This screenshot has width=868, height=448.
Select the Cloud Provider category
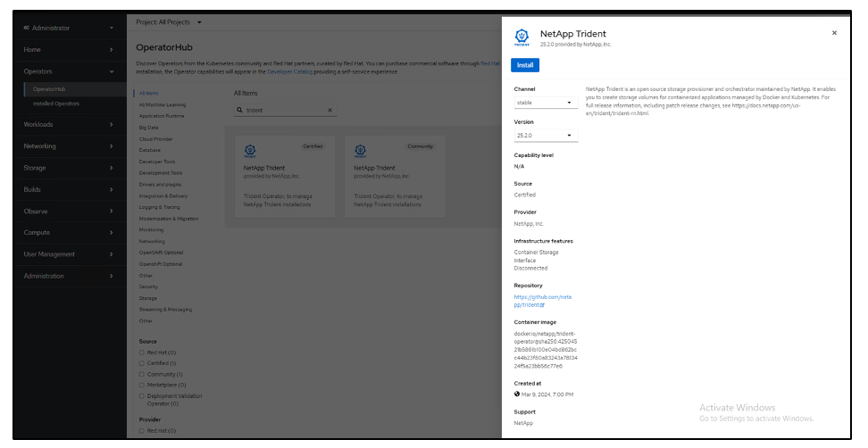[x=155, y=139]
